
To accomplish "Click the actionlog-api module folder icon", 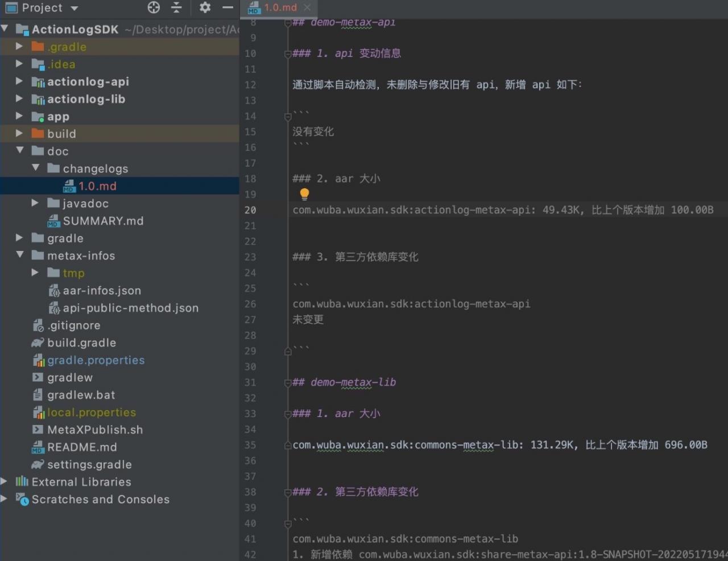I will [38, 82].
